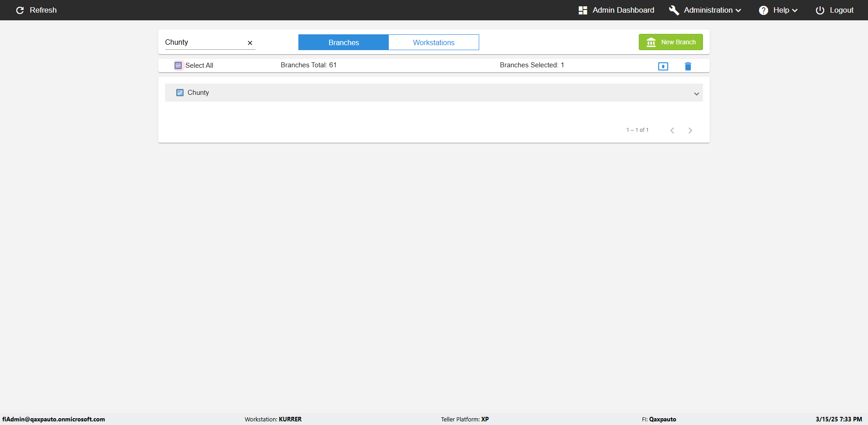Toggle the Select All checkbox

[x=178, y=65]
